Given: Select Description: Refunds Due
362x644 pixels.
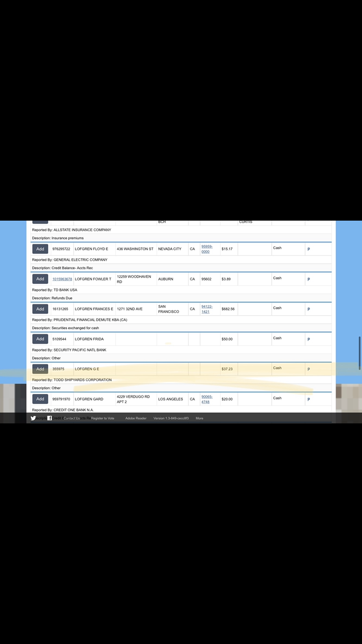Looking at the screenshot, I should point(52,298).
